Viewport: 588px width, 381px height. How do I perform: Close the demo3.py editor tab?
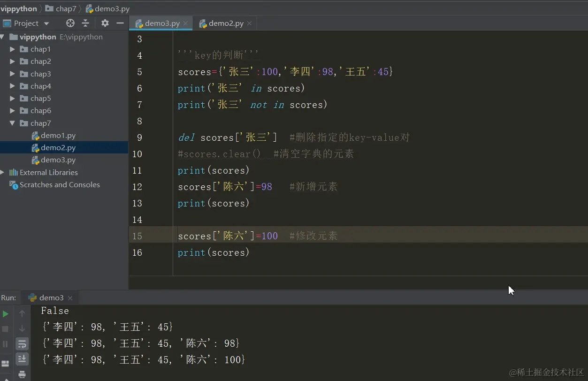tap(185, 23)
